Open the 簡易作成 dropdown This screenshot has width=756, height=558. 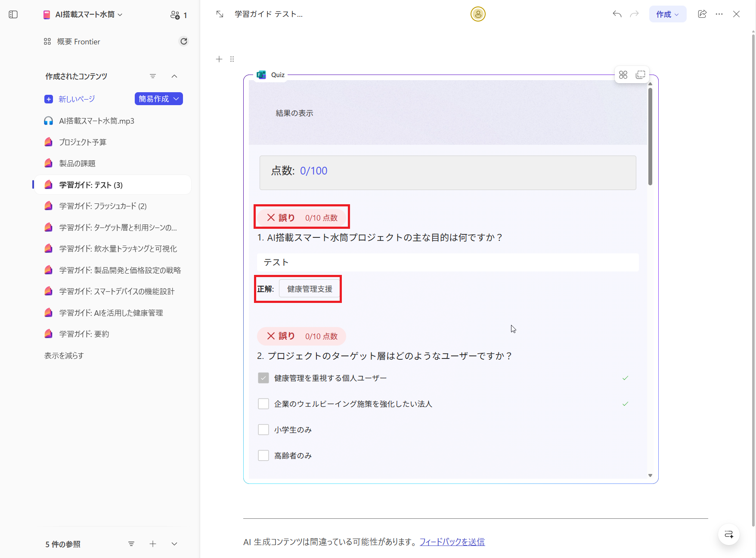pos(158,99)
